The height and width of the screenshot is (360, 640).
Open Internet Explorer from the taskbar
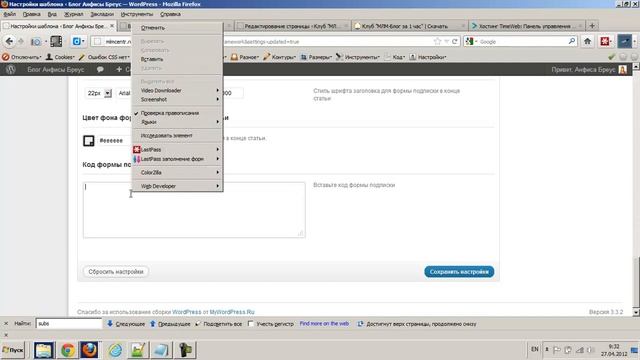click(116, 350)
